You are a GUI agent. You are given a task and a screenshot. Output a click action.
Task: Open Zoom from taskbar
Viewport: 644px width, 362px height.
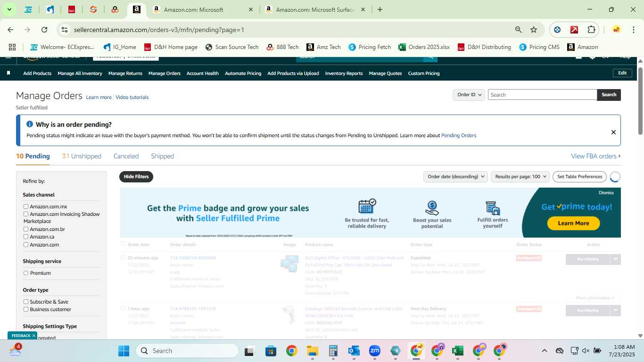375,351
